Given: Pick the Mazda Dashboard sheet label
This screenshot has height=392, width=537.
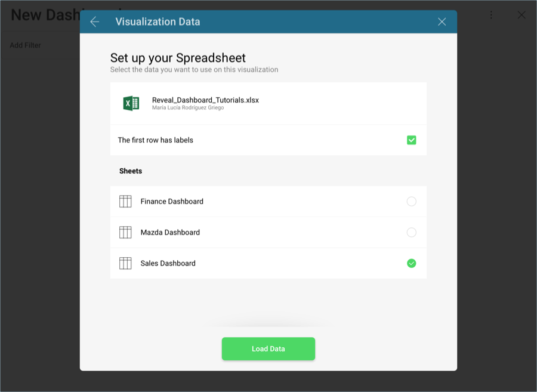Looking at the screenshot, I should [170, 233].
